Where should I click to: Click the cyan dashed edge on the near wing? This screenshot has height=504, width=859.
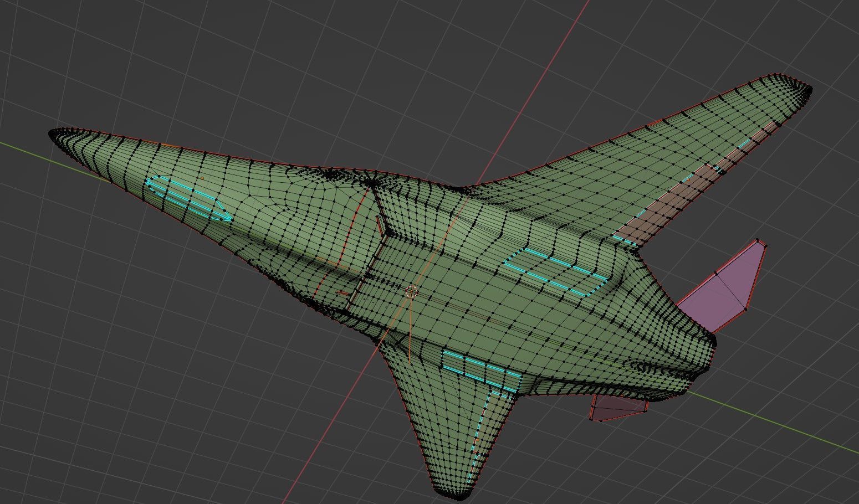pyautogui.click(x=481, y=438)
